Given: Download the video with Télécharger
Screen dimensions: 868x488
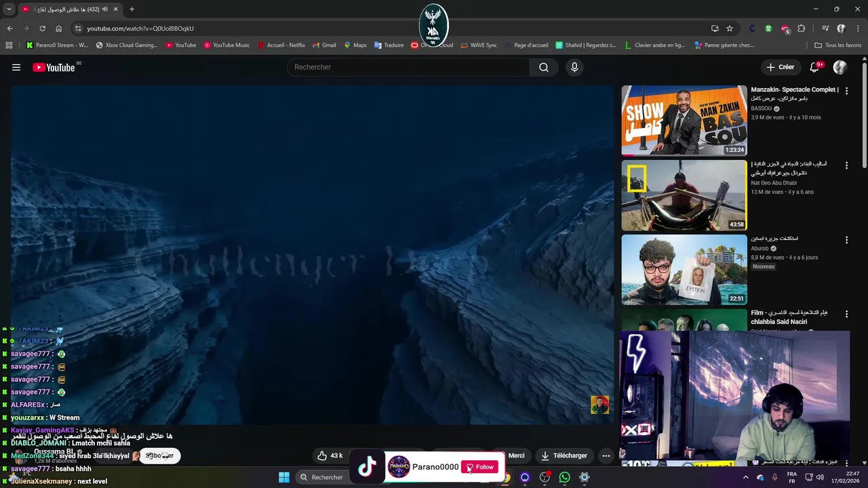Looking at the screenshot, I should [564, 455].
